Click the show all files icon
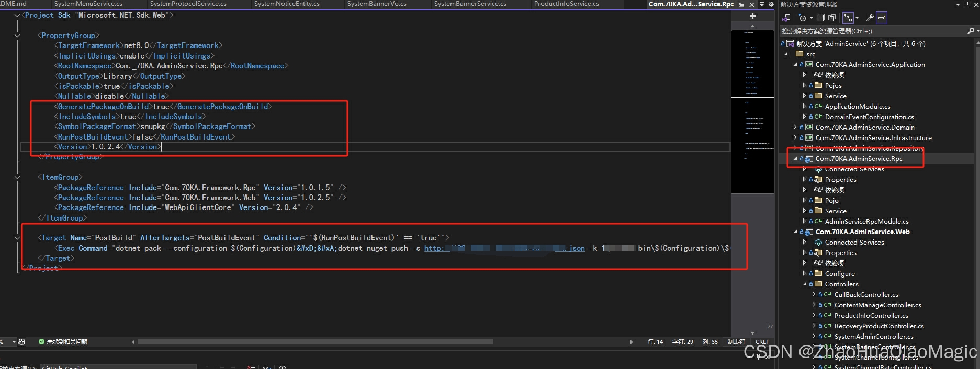980x369 pixels. pos(832,18)
